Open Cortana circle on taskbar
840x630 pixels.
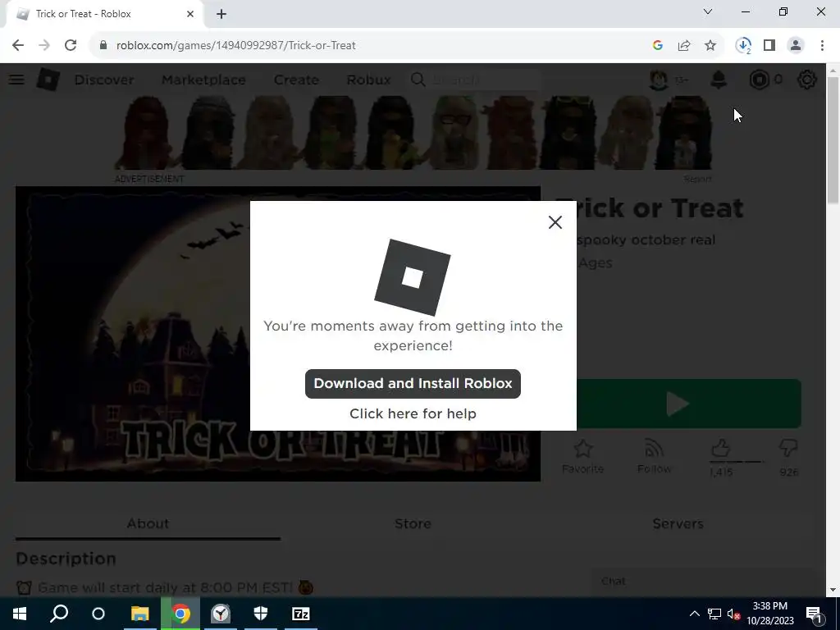[98, 614]
